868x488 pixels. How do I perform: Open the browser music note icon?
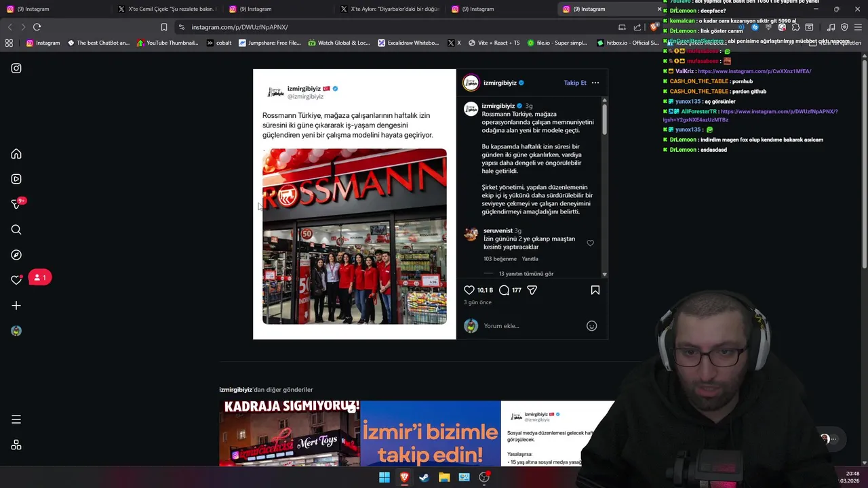(831, 27)
